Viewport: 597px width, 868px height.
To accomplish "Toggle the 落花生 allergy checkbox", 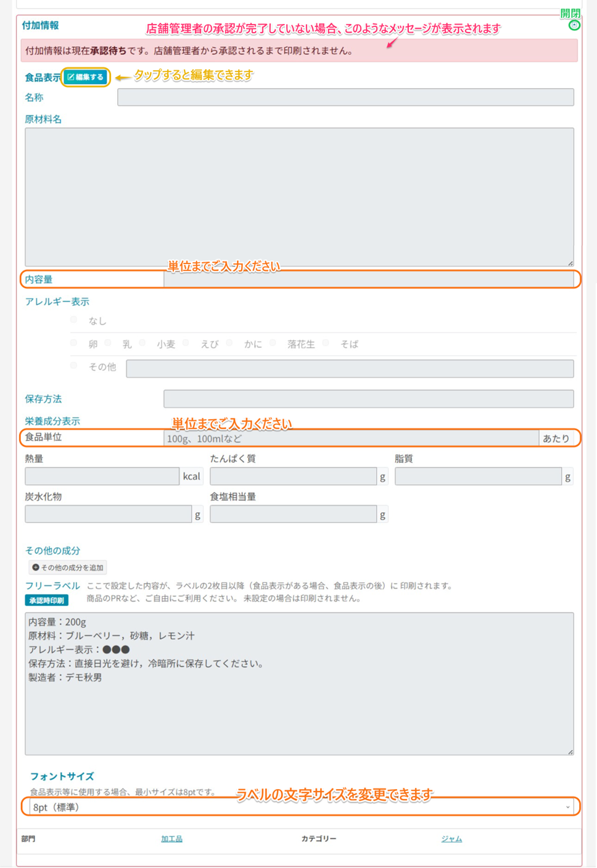I will click(x=273, y=343).
